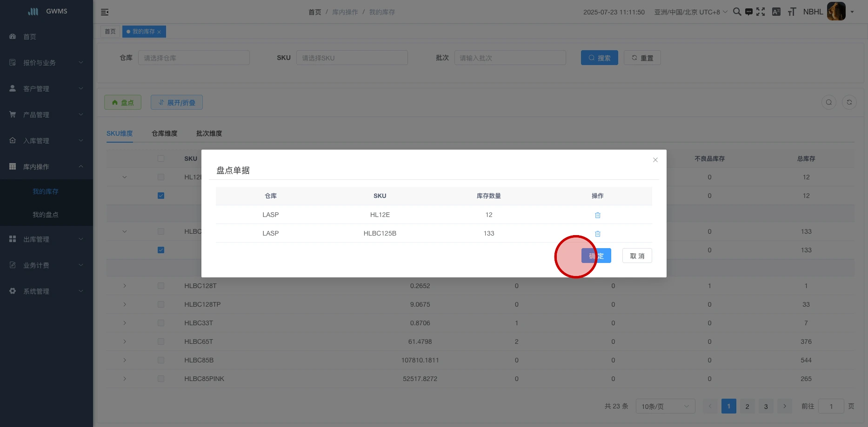Click the 确定 button in dialog
Screen dimensions: 868x427
(x=596, y=256)
